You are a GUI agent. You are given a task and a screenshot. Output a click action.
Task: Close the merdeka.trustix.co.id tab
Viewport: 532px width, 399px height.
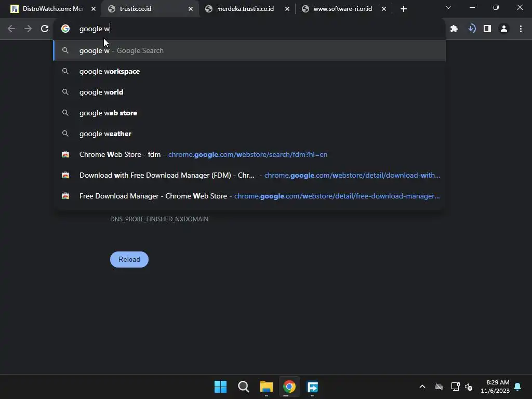[x=287, y=9]
